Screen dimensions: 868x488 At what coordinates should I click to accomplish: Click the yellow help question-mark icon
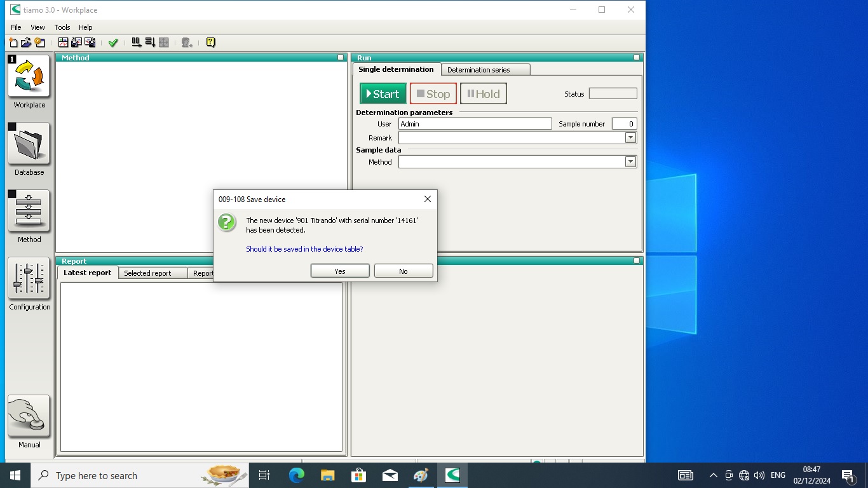coord(211,43)
